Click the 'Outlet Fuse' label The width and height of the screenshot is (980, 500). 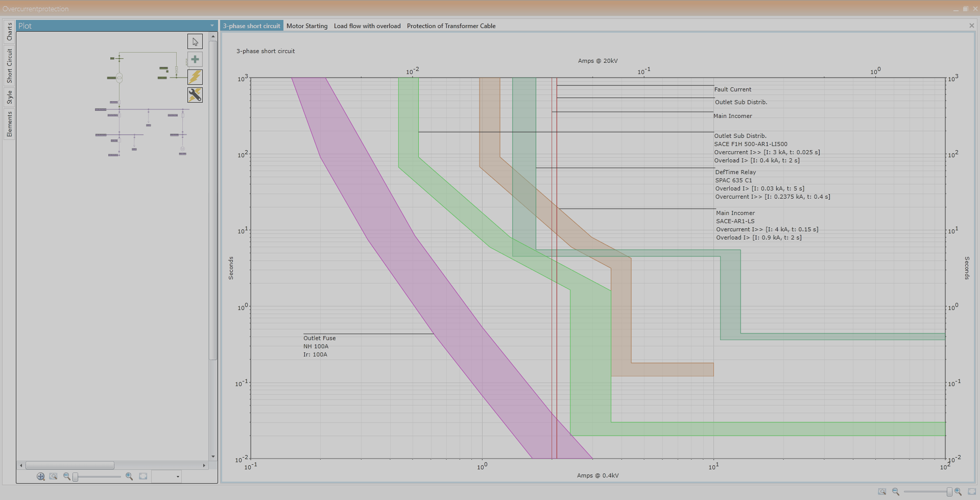pyautogui.click(x=320, y=338)
